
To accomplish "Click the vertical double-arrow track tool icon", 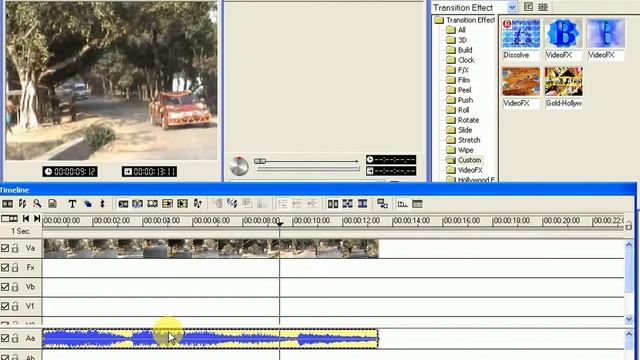I will point(102,203).
